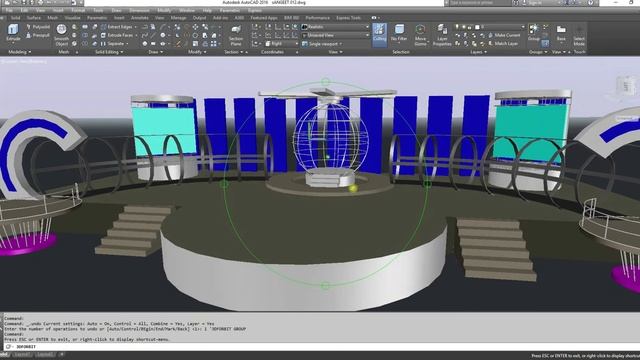The width and height of the screenshot is (640, 360).
Task: Click the viewport controls label at top-left
Action: coord(24,62)
